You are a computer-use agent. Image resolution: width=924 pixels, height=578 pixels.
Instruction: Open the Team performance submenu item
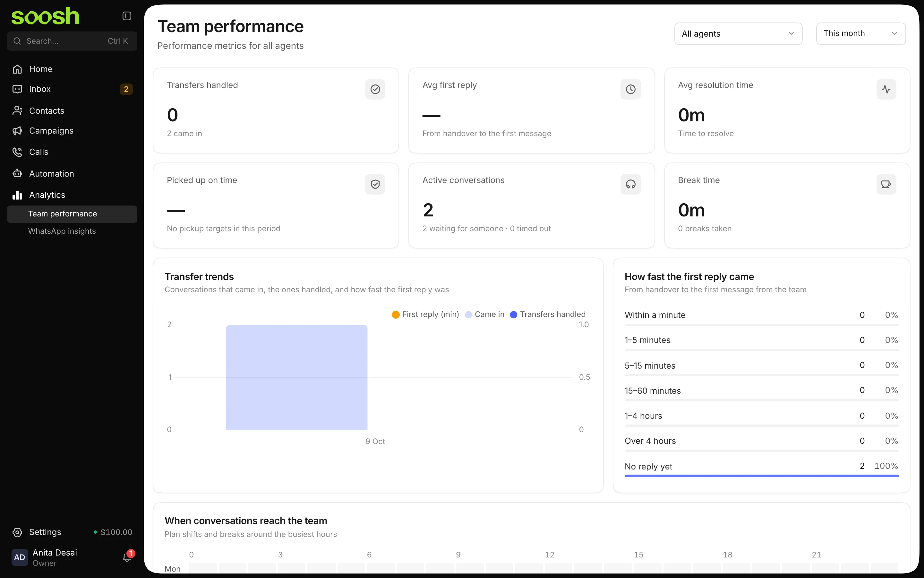click(x=72, y=214)
